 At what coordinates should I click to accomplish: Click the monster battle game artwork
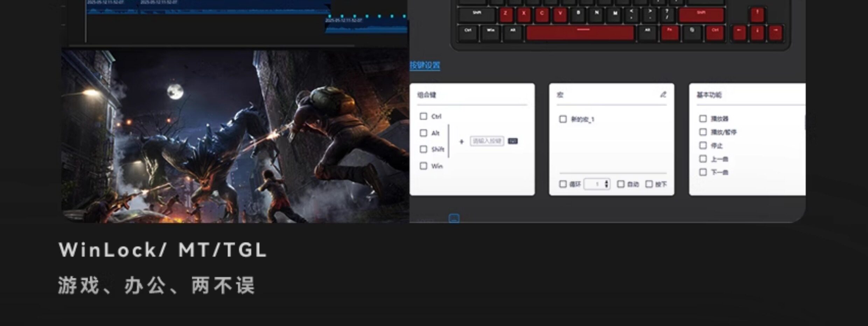click(x=235, y=136)
